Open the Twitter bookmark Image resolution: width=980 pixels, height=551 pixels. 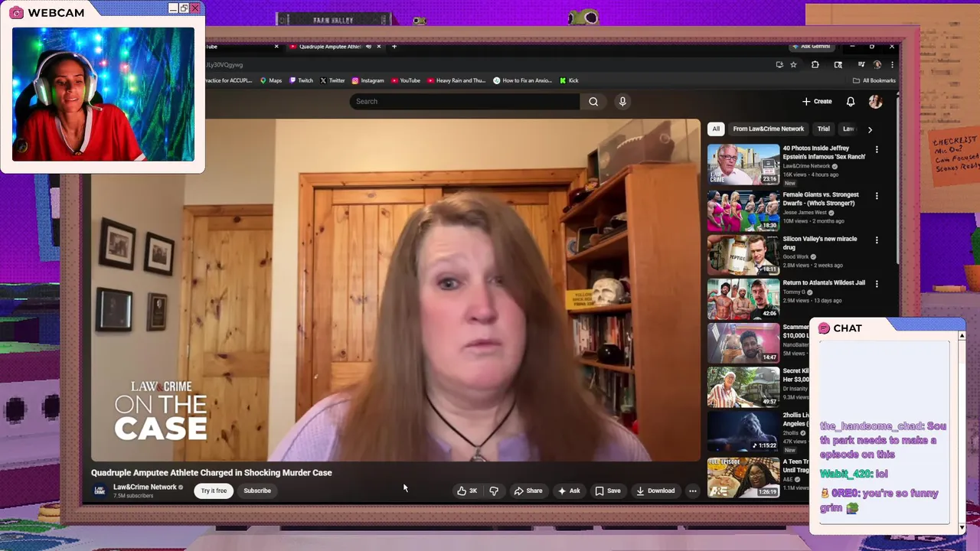[332, 80]
